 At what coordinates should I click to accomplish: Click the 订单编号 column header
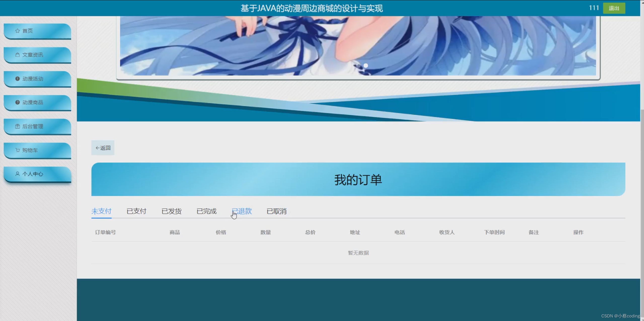pyautogui.click(x=105, y=232)
